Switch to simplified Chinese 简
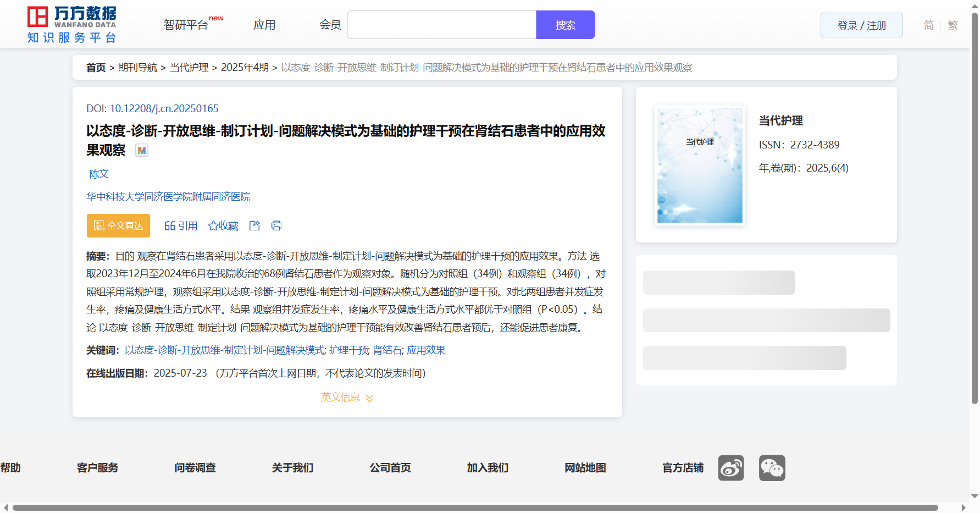The image size is (980, 513). [x=928, y=25]
